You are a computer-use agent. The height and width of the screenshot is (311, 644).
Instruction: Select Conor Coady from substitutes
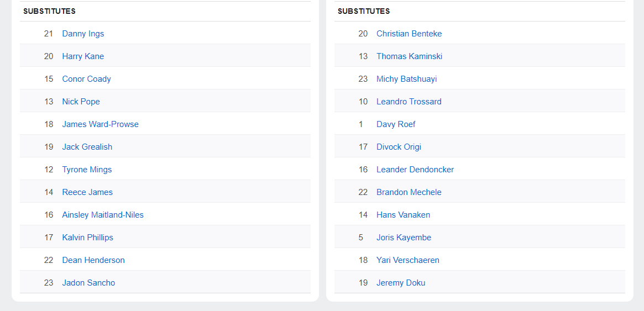coord(86,79)
